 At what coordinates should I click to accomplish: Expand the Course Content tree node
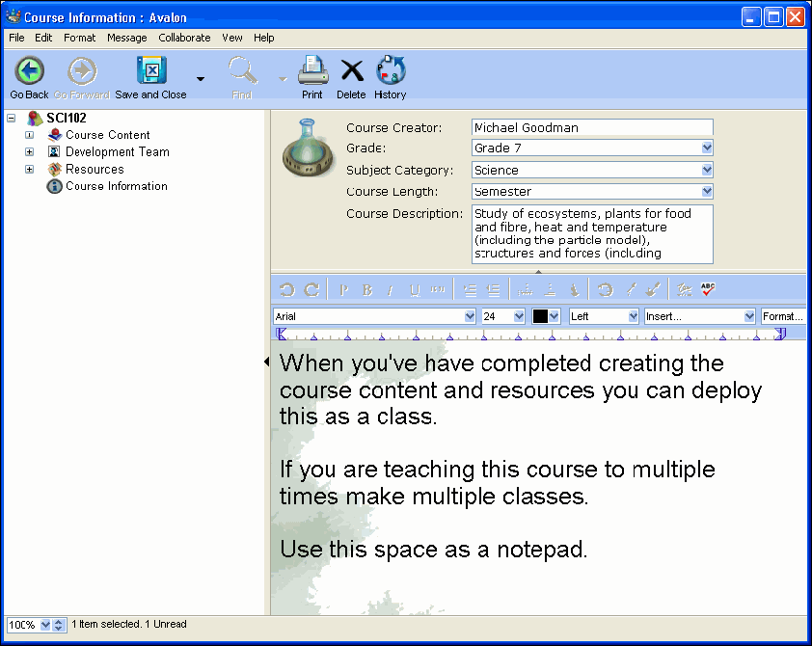pyautogui.click(x=29, y=135)
